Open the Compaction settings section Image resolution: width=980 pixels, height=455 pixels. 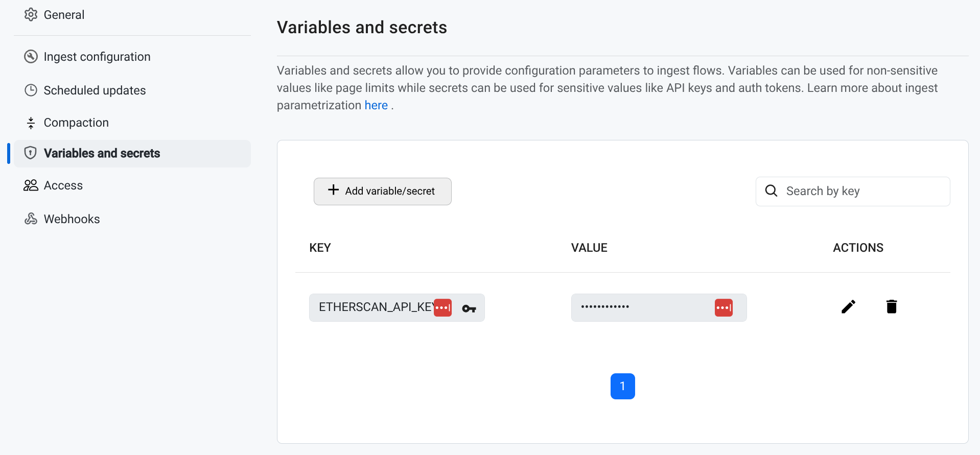(x=76, y=123)
